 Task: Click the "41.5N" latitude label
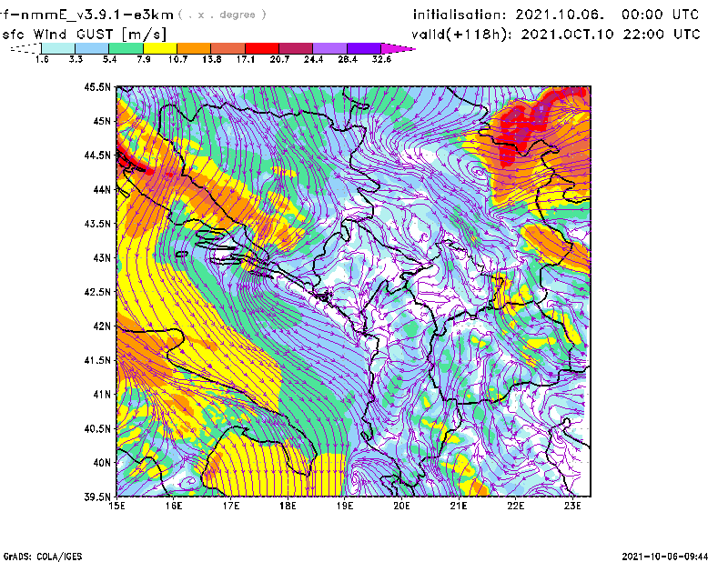tap(97, 360)
